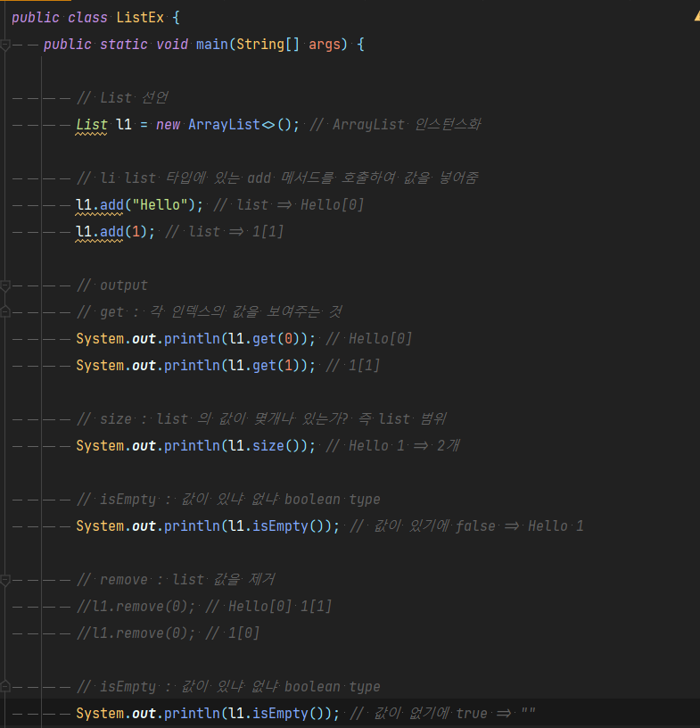Click the comment "// ArrayList 인스턴스화"
This screenshot has width=700, height=728.
[395, 125]
